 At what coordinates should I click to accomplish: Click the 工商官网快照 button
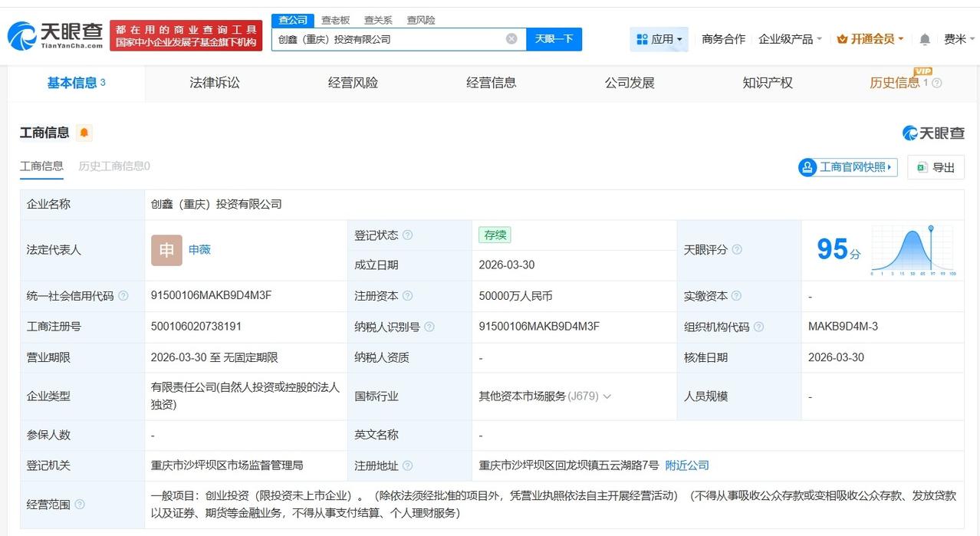tap(847, 167)
